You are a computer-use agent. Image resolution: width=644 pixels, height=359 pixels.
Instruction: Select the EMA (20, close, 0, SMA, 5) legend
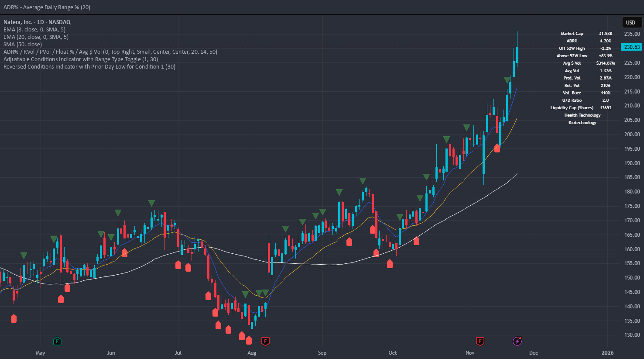(36, 37)
